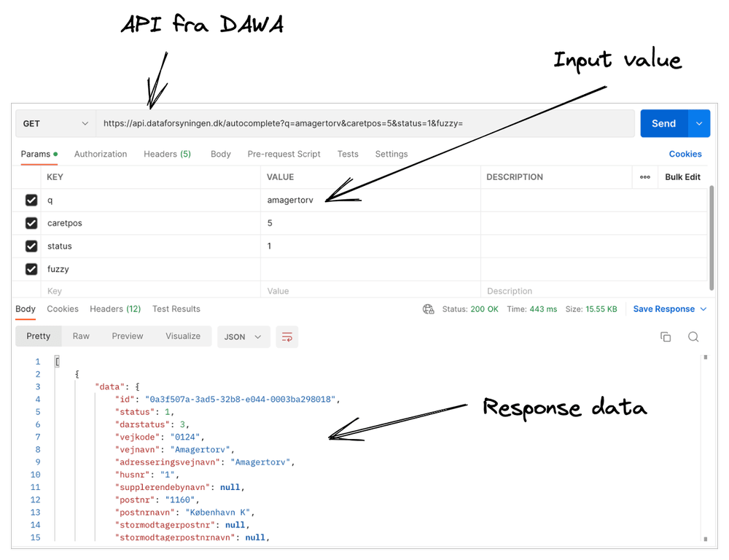This screenshot has height=560, width=729.
Task: Select the Raw view mode
Action: [81, 336]
